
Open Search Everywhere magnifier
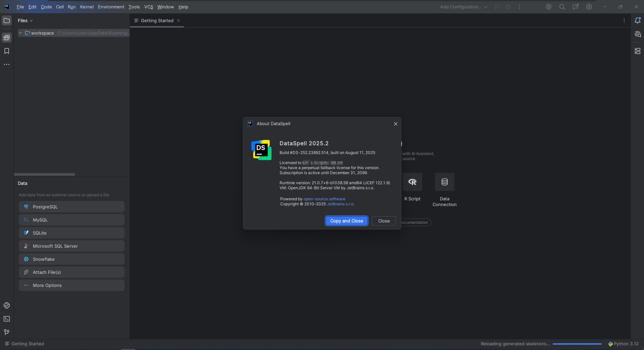point(562,7)
